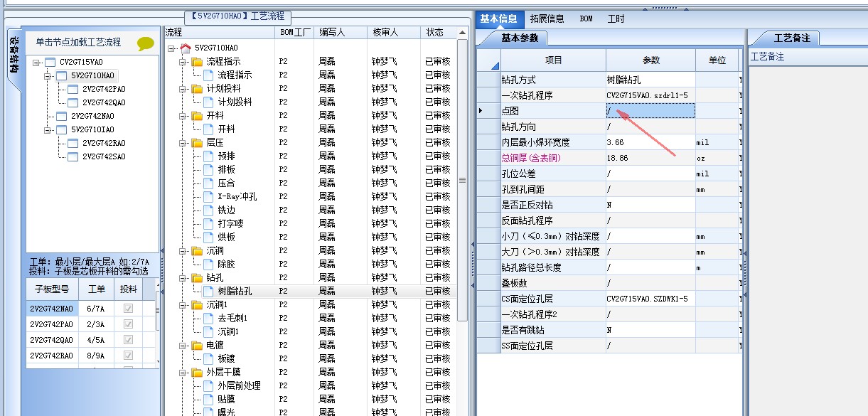Click the 点图 parameter input cell
Screen dimensions: 868x416
[650, 111]
